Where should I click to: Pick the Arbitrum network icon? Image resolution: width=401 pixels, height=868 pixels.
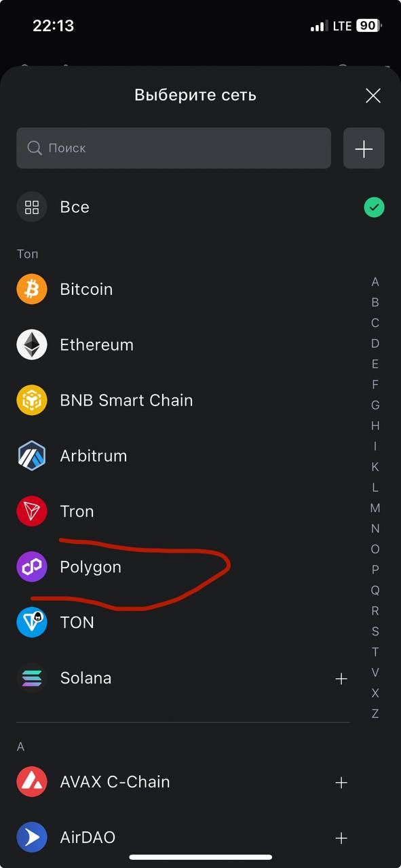coord(32,456)
